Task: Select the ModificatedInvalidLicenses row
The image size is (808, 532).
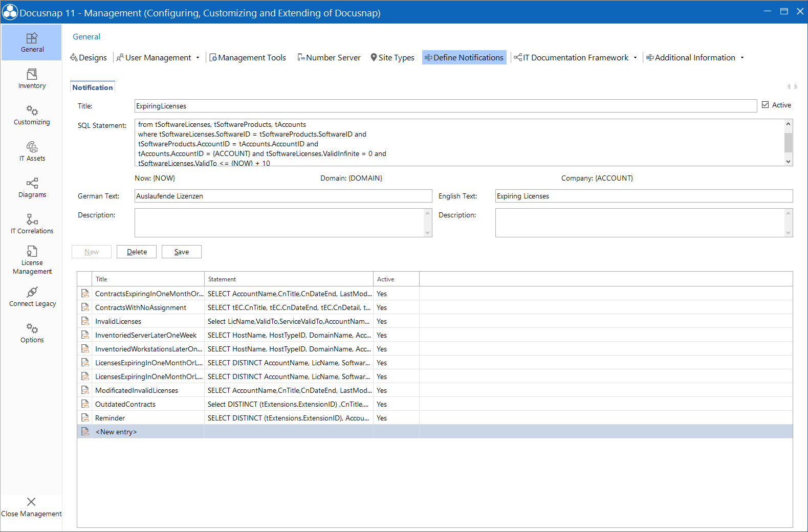Action: click(435, 390)
